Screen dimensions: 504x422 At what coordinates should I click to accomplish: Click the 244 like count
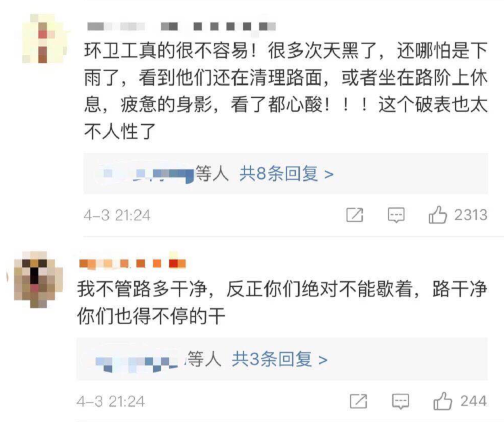(473, 401)
